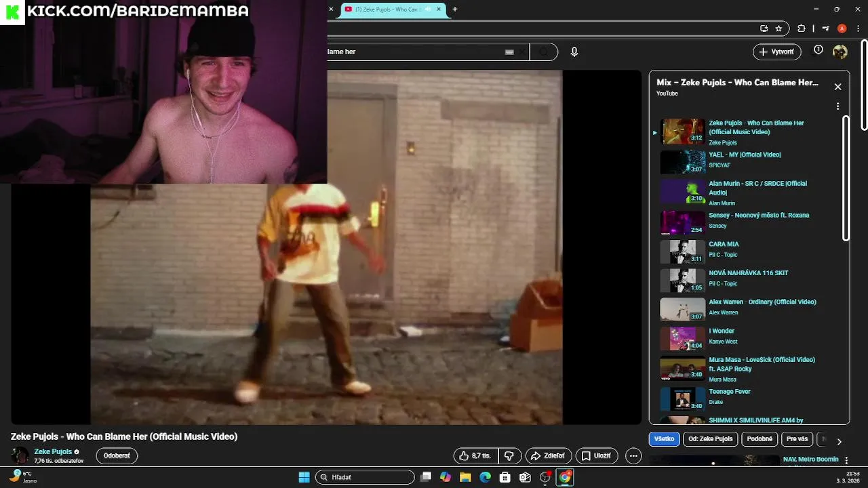Select the Pre vás filter chip
The height and width of the screenshot is (488, 868).
[x=797, y=439]
